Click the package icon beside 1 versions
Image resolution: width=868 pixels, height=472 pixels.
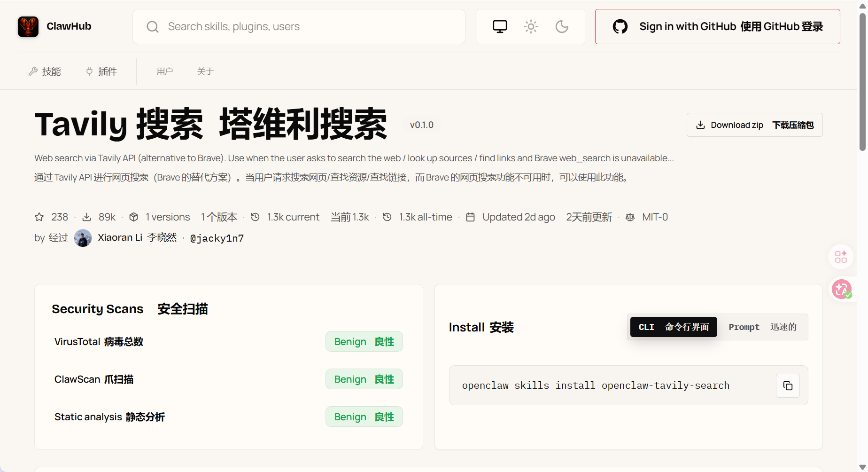click(134, 217)
